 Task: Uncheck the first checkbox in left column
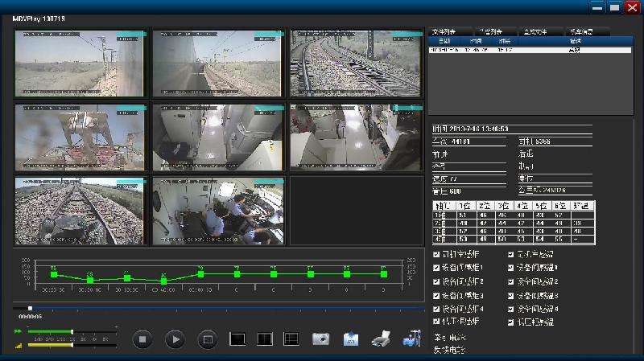(x=436, y=254)
